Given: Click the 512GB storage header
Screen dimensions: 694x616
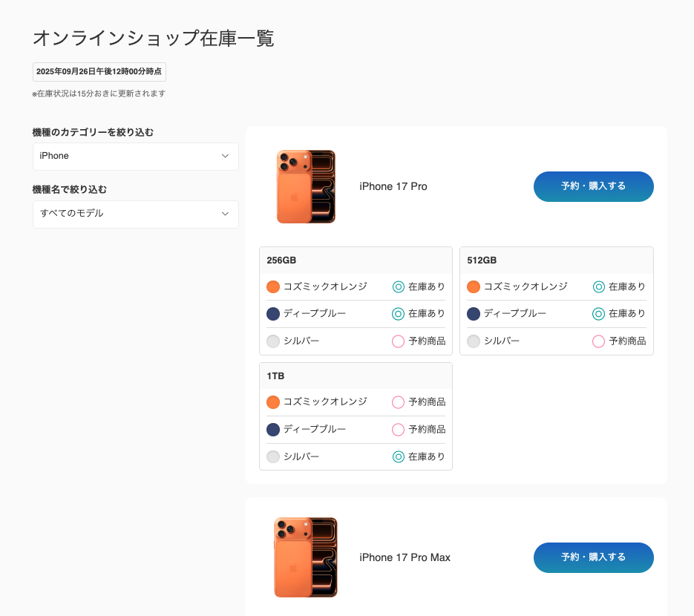Looking at the screenshot, I should 557,261.
